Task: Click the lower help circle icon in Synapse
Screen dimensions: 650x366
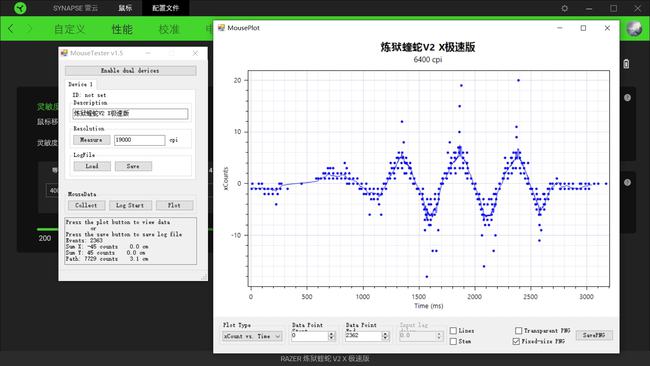Action: (x=627, y=182)
